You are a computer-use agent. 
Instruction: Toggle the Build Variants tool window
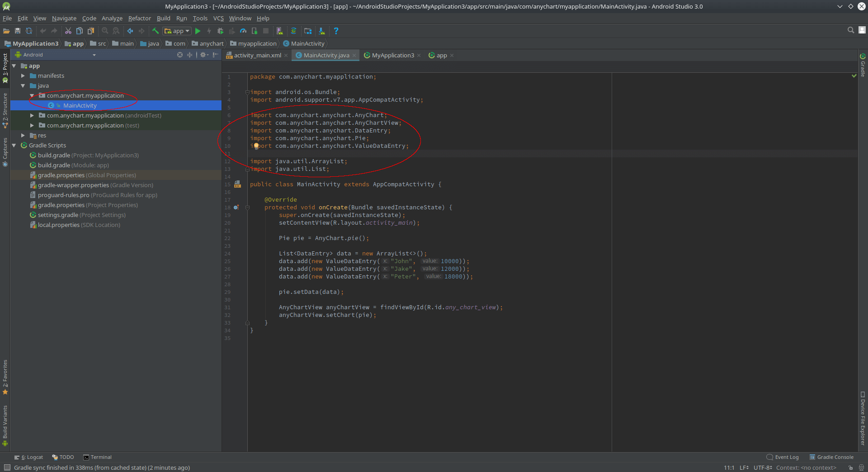pyautogui.click(x=5, y=425)
